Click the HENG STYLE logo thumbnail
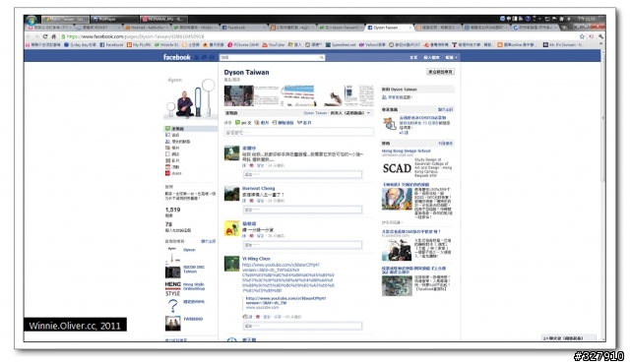The height and width of the screenshot is (364, 630). pos(173,288)
